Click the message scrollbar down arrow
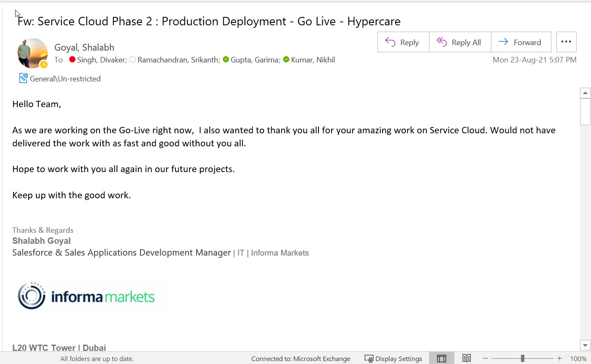Viewport: 591px width, 364px height. coord(585,345)
